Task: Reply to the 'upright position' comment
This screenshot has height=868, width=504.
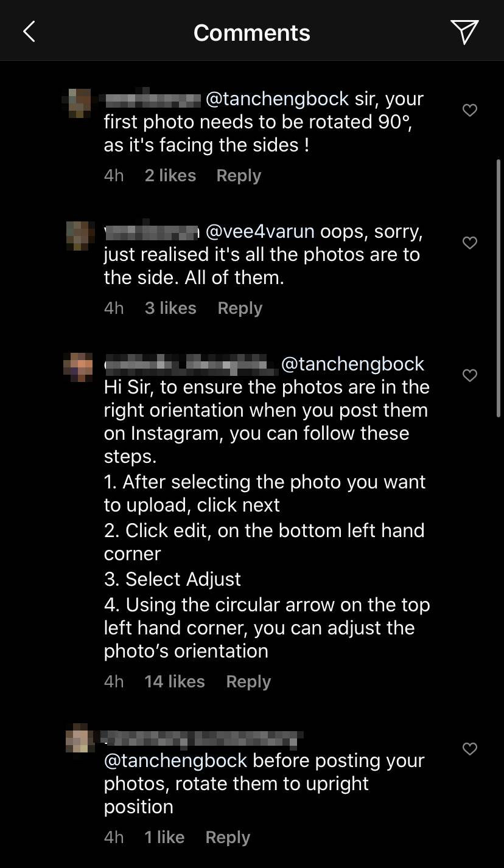Action: [228, 838]
